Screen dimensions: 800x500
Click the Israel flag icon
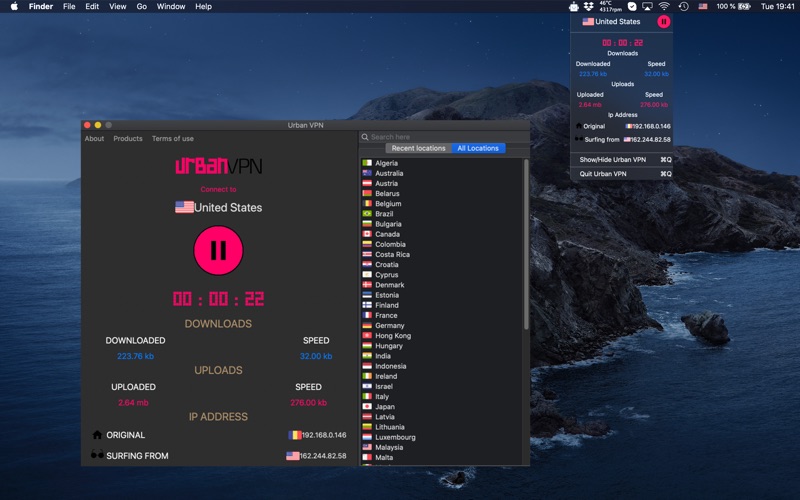click(367, 386)
